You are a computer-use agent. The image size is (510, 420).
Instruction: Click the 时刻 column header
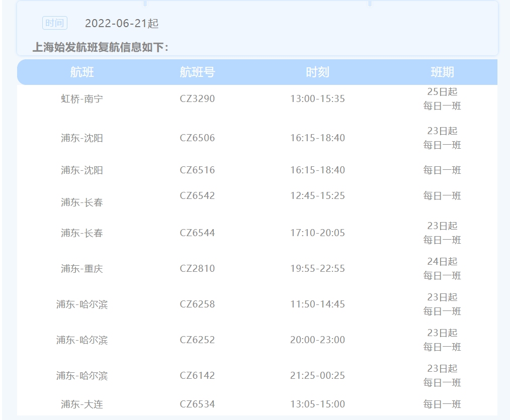point(317,72)
